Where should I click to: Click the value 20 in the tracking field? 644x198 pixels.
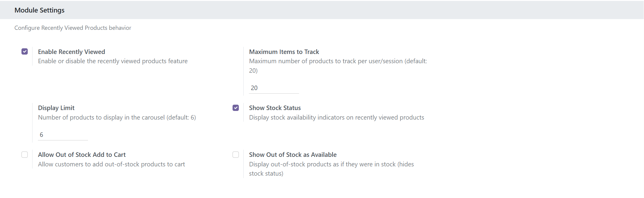pyautogui.click(x=254, y=87)
